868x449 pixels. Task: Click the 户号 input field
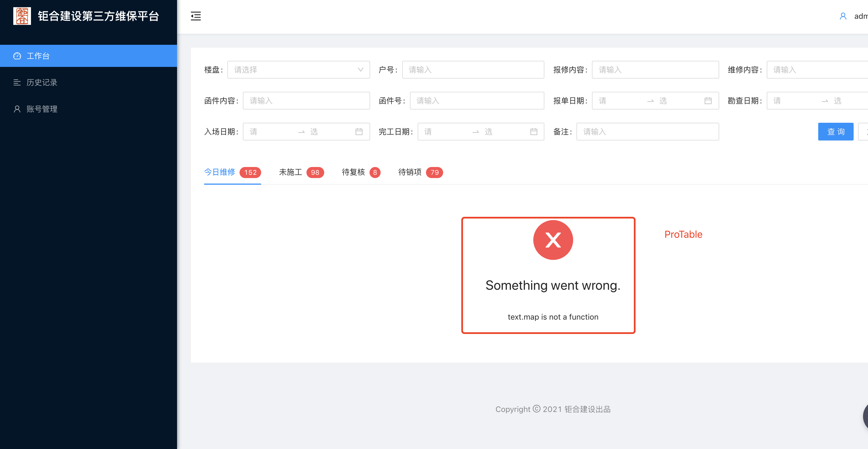pos(472,69)
